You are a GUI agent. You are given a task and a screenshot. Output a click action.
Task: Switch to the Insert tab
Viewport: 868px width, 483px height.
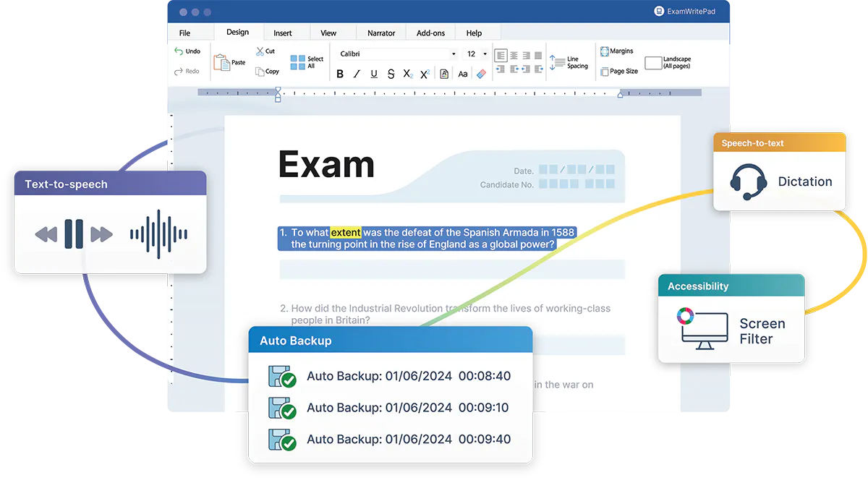click(x=283, y=33)
